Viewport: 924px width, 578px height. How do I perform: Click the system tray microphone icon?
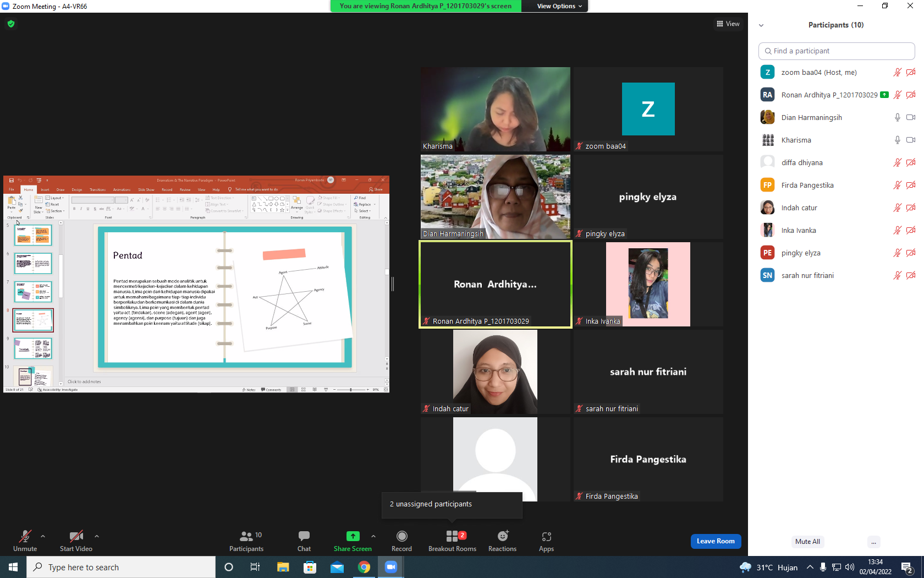pos(823,567)
